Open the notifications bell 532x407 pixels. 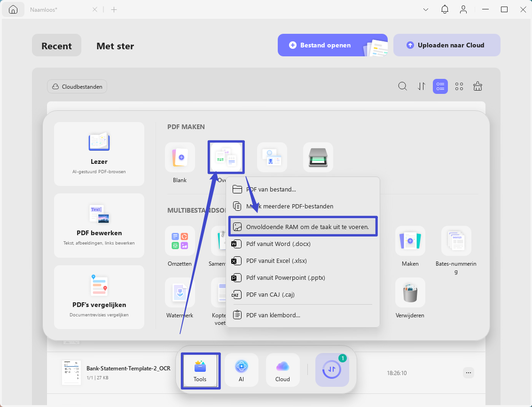point(445,9)
